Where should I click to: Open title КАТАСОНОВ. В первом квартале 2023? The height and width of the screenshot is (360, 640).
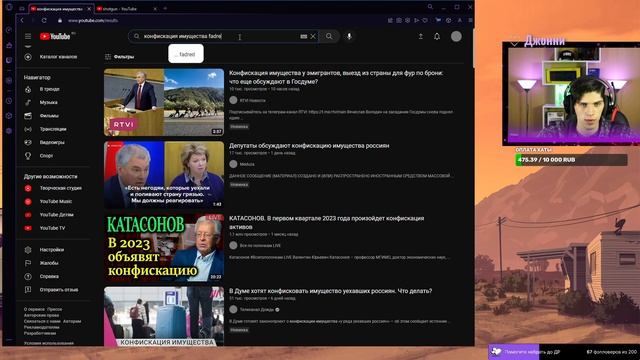point(327,222)
